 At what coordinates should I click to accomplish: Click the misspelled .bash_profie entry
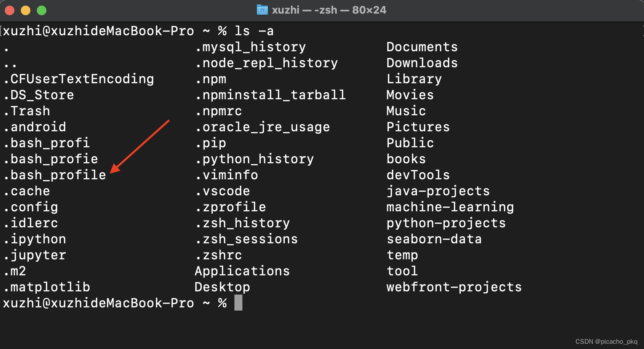click(x=51, y=159)
